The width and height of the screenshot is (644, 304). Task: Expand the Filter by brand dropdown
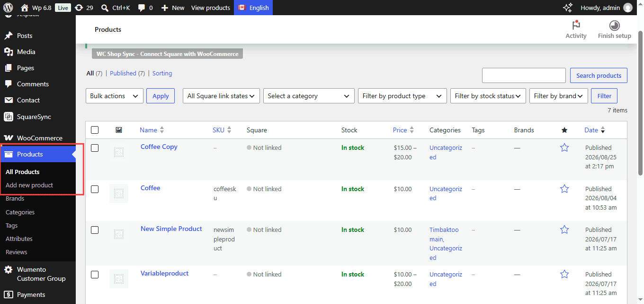(559, 96)
